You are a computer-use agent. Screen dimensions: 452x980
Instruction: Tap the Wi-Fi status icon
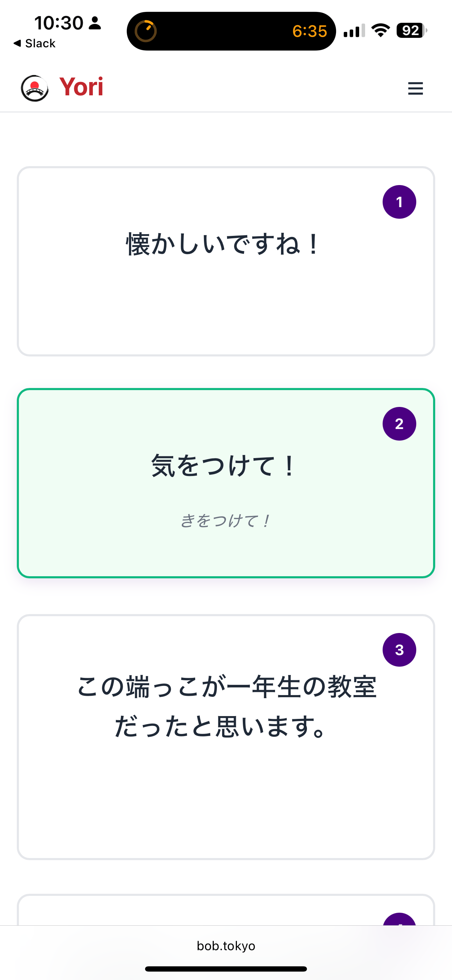pos(381,30)
